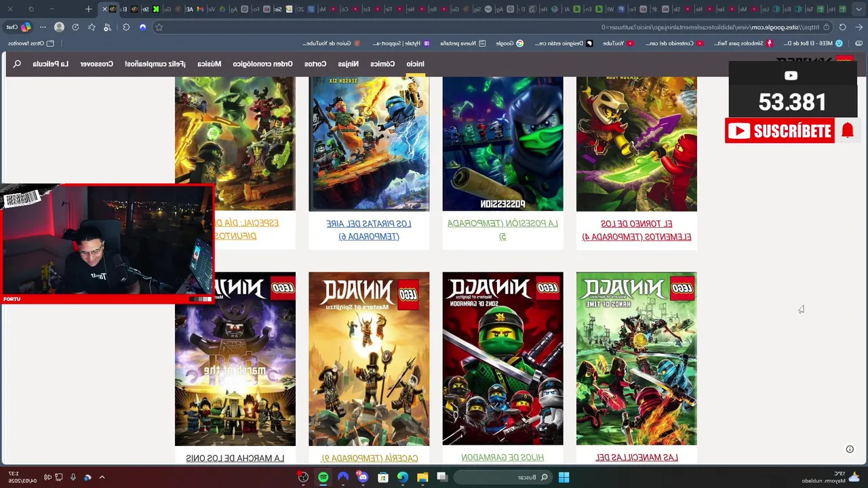
Task: Click the MEE6 bot bookmark
Action: tap(814, 43)
